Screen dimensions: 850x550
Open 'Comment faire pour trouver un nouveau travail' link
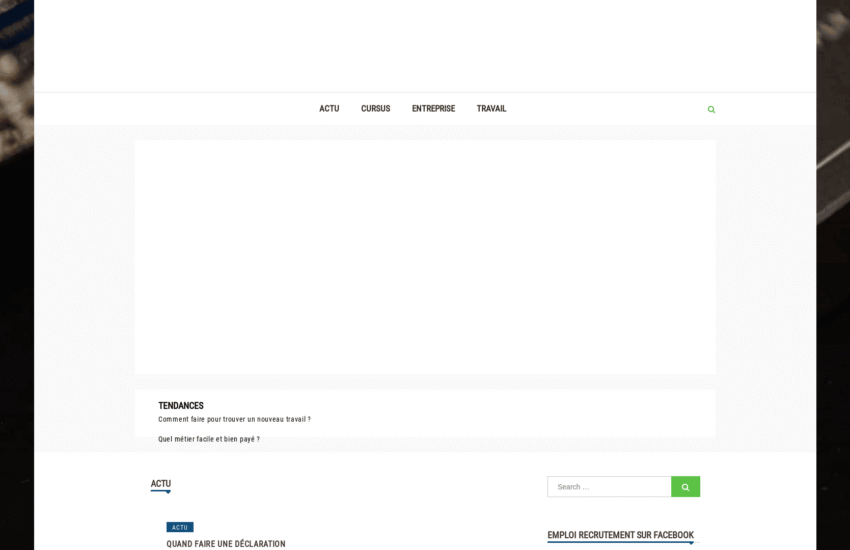coord(234,420)
